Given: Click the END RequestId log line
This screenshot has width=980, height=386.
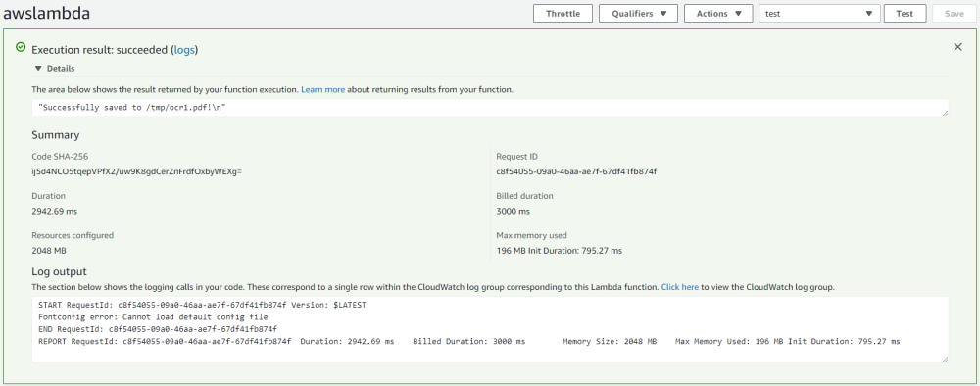Looking at the screenshot, I should click(x=158, y=328).
